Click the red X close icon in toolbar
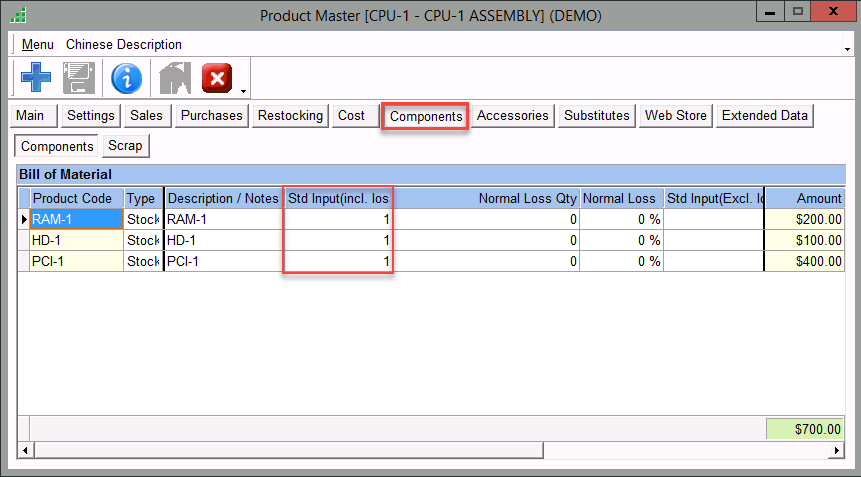This screenshot has height=477, width=861. (x=217, y=78)
